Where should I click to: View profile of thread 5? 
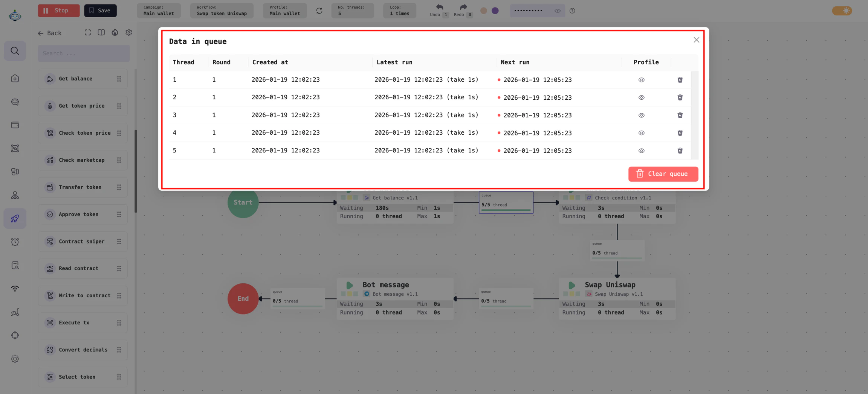pyautogui.click(x=641, y=151)
